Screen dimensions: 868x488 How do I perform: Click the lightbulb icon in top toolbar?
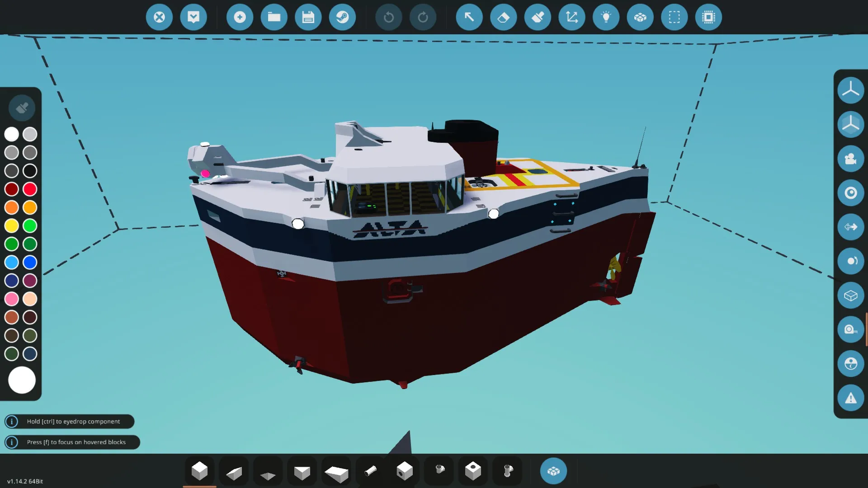click(606, 17)
